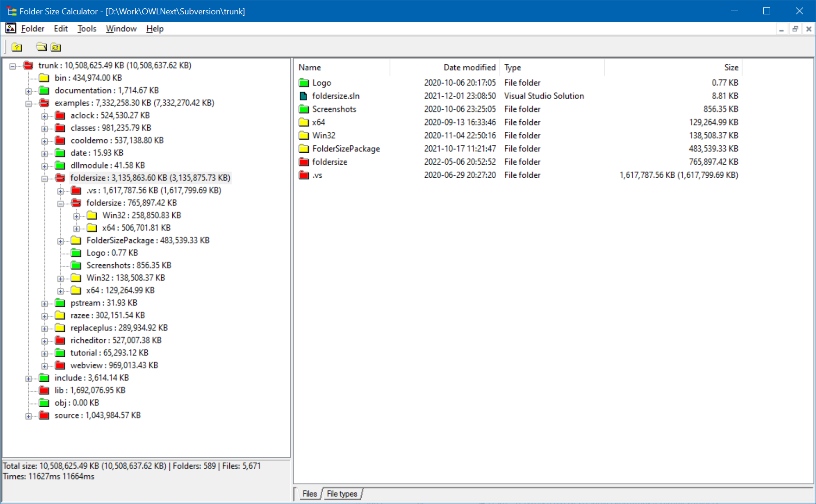
Task: Click the red folder icon of aclock
Action: coord(60,115)
